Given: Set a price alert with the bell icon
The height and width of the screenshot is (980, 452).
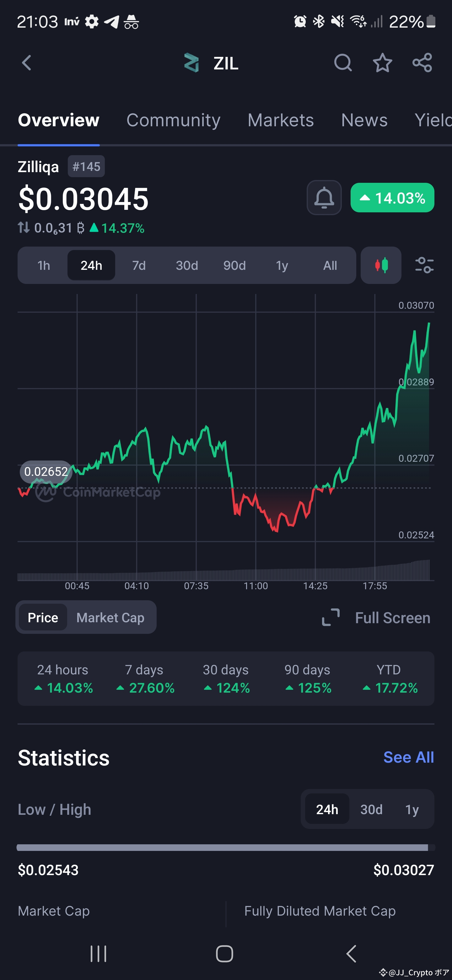Looking at the screenshot, I should coord(324,198).
